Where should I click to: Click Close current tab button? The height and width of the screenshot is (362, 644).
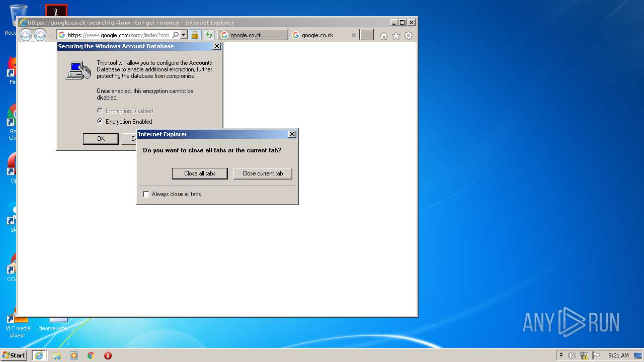coord(263,173)
